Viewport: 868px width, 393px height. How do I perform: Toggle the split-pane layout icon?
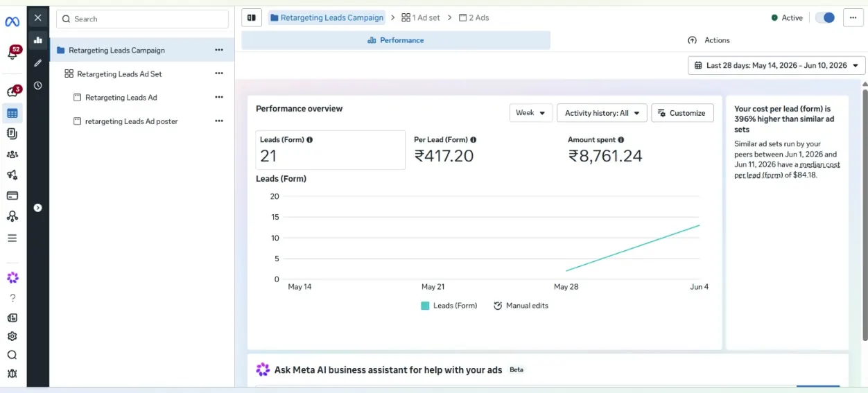tap(252, 18)
